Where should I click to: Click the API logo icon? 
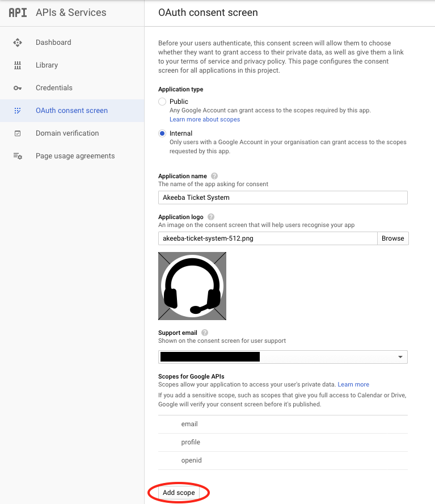point(18,12)
